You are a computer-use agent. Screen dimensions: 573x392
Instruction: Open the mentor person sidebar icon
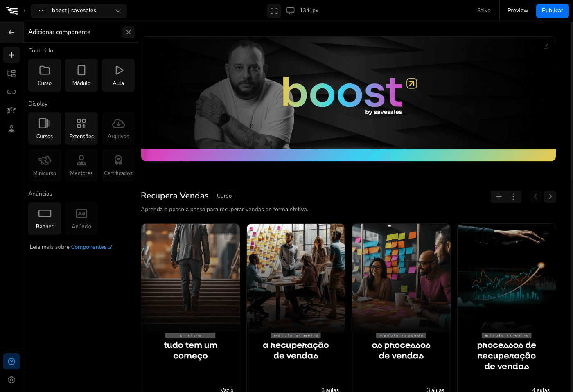coord(11,129)
